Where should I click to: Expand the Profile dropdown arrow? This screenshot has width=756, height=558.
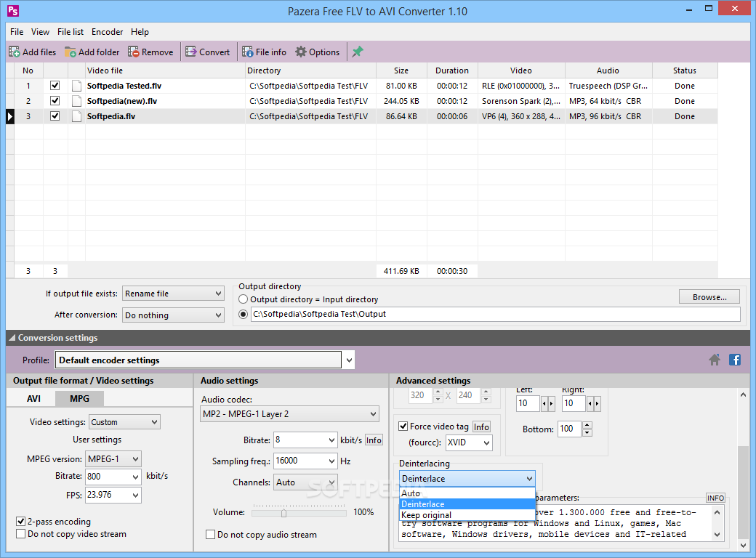click(x=349, y=360)
